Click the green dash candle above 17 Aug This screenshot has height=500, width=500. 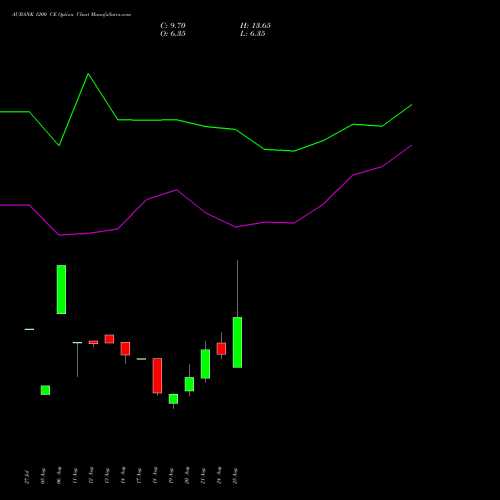click(141, 359)
